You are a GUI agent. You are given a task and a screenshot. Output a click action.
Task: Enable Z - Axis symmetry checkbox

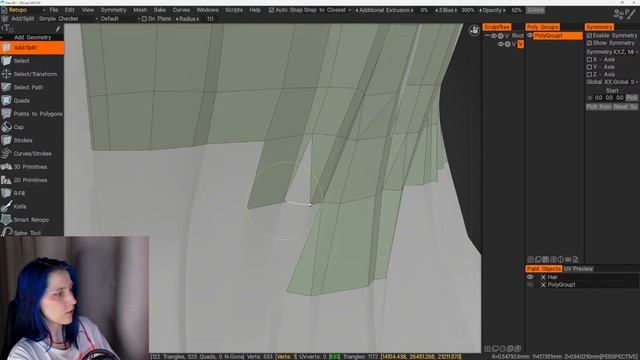[x=589, y=75]
